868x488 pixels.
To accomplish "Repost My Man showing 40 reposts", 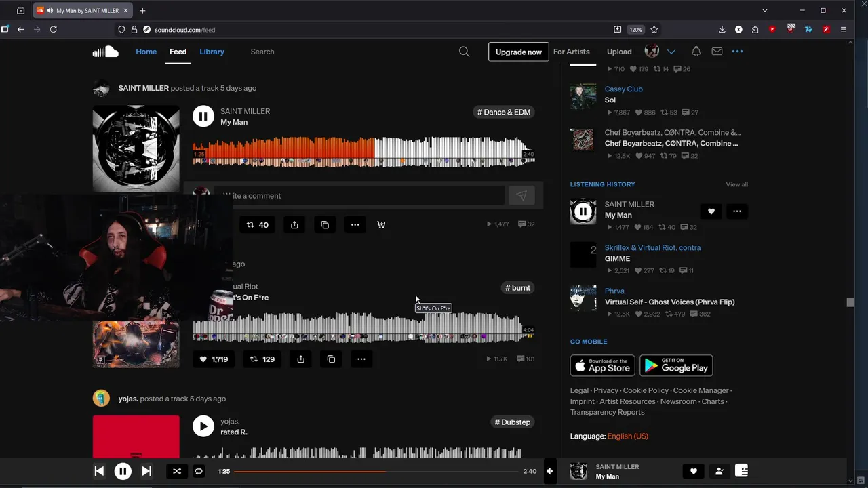I will click(x=257, y=225).
